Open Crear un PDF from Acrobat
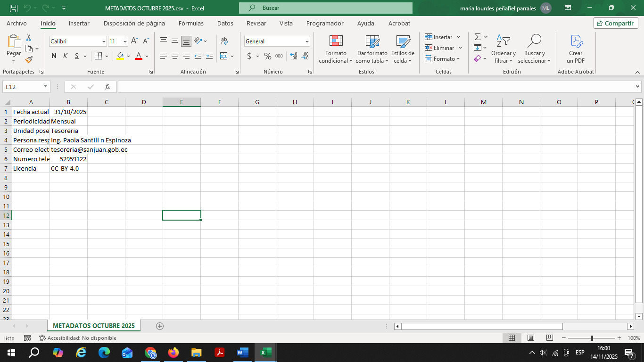The height and width of the screenshot is (362, 644). (576, 49)
